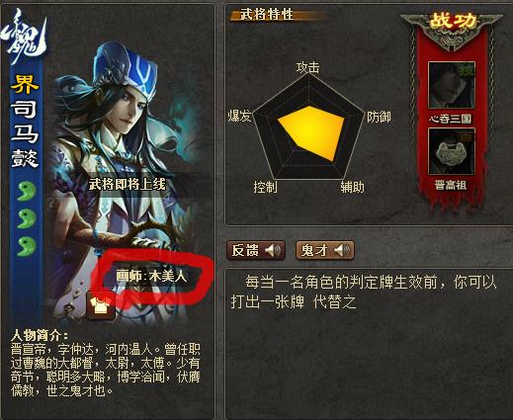
Task: Click the 防御 label on radar chart
Action: click(379, 117)
